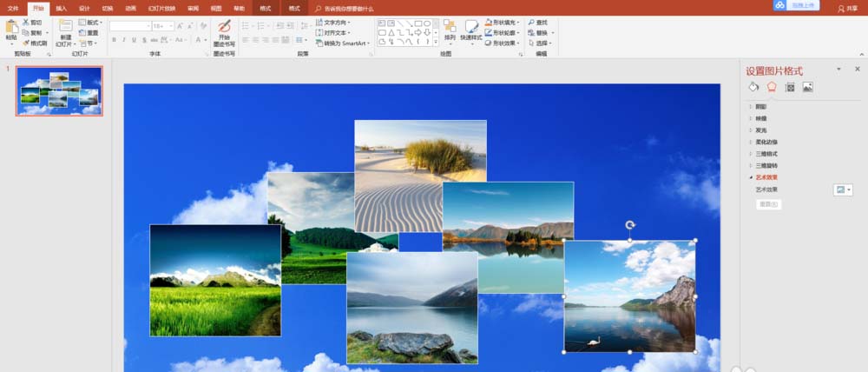Open Text Direction (文字方向) menu

click(332, 23)
